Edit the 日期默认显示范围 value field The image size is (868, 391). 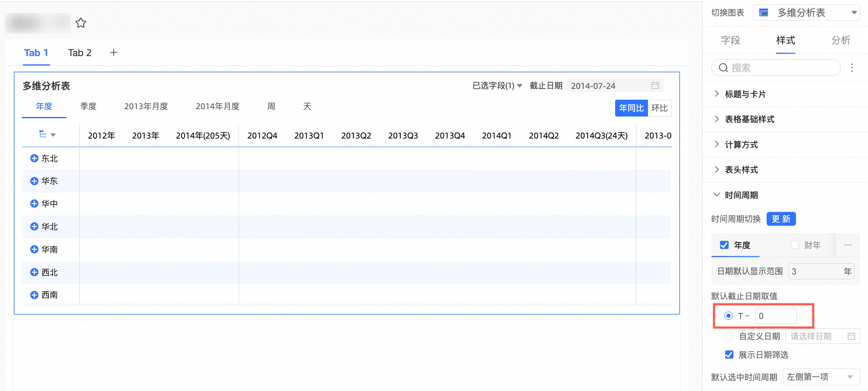tap(821, 271)
